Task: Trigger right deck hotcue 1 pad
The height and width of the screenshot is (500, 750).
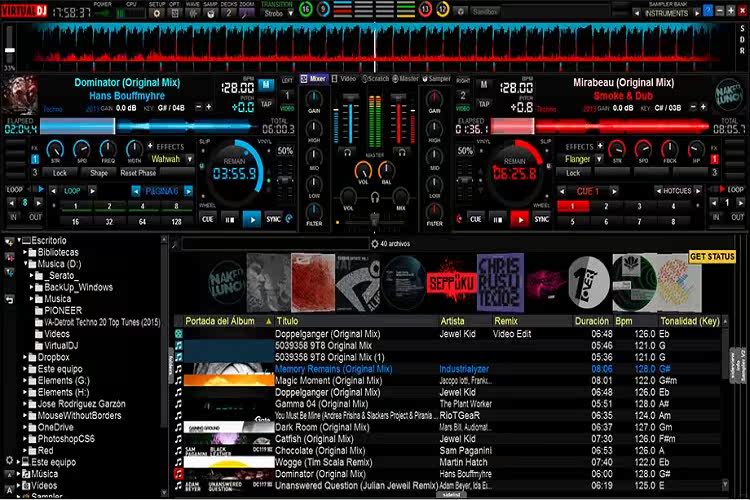Action: [572, 207]
